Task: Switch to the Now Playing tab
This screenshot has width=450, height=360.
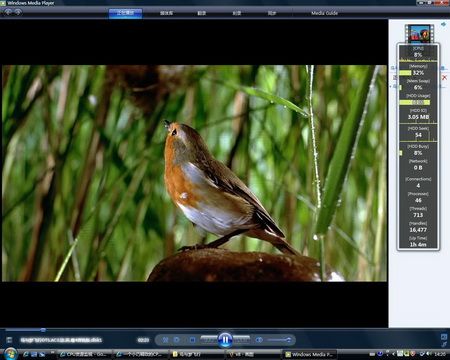Action: [125, 13]
